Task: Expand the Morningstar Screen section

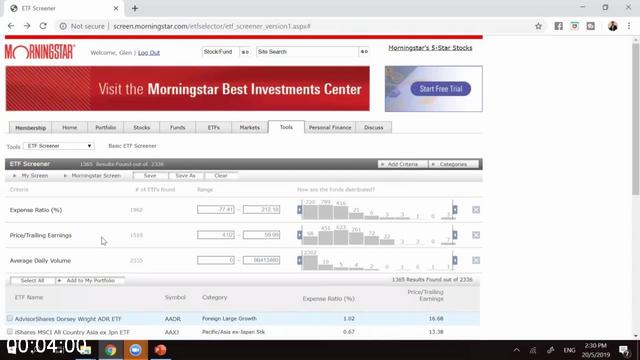Action: (x=92, y=176)
